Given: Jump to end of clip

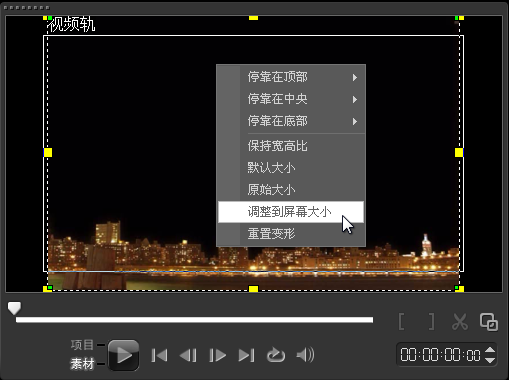Looking at the screenshot, I should coord(247,355).
